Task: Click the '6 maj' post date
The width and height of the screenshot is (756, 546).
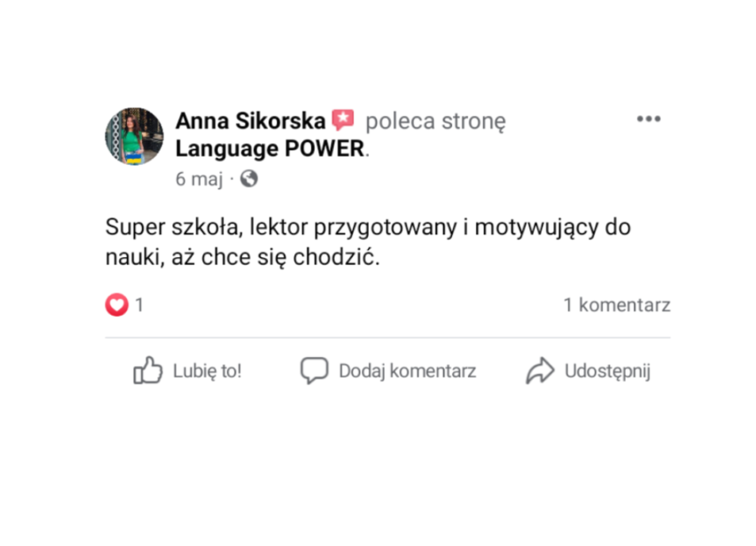Action: (x=199, y=179)
